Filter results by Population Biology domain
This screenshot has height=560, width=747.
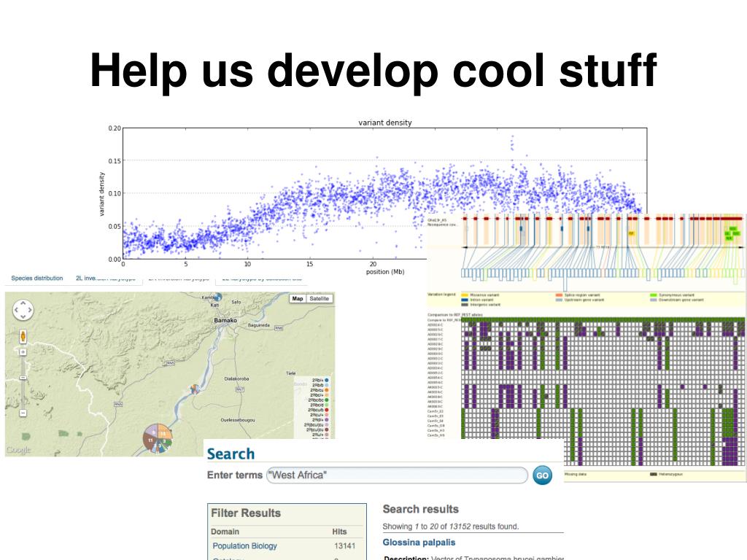tap(244, 545)
